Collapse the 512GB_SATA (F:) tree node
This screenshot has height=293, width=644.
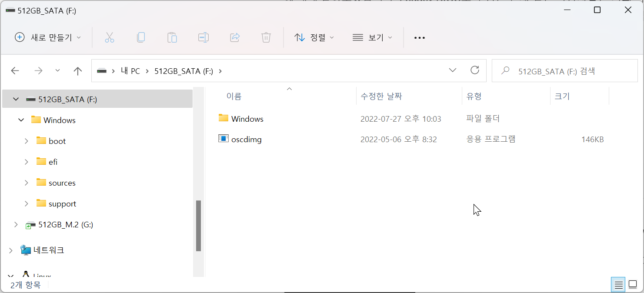[16, 99]
